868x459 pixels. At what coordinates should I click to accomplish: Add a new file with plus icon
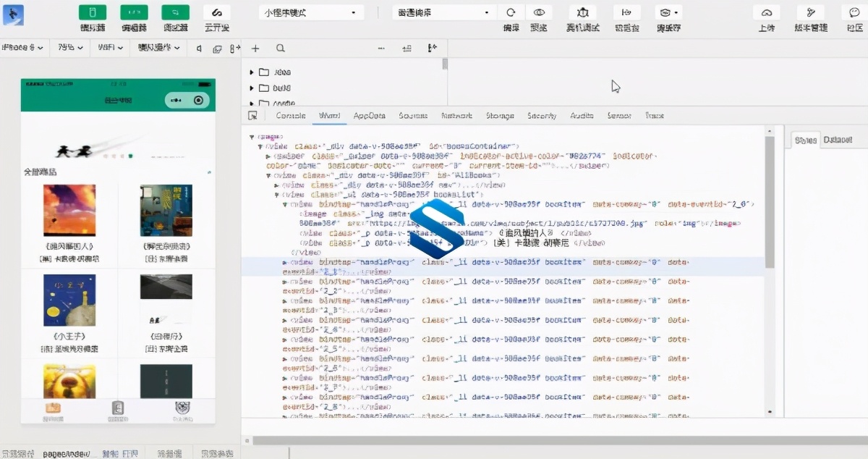255,49
